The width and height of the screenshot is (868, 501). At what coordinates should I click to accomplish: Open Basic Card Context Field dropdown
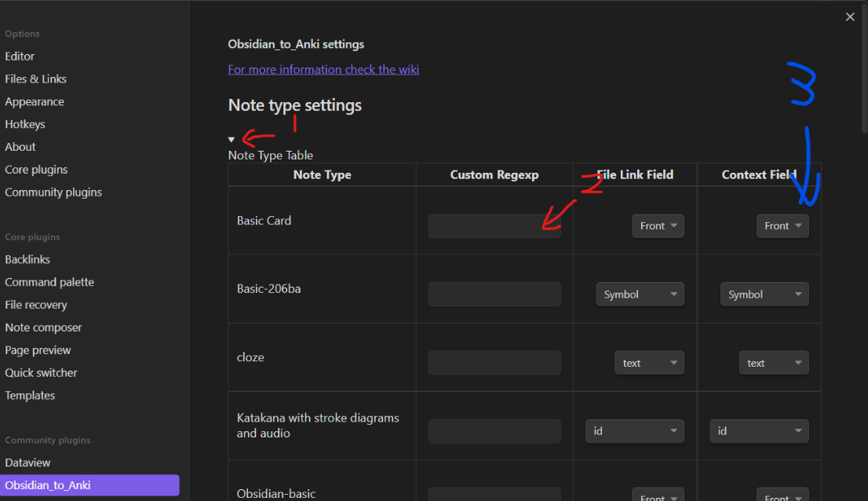782,226
